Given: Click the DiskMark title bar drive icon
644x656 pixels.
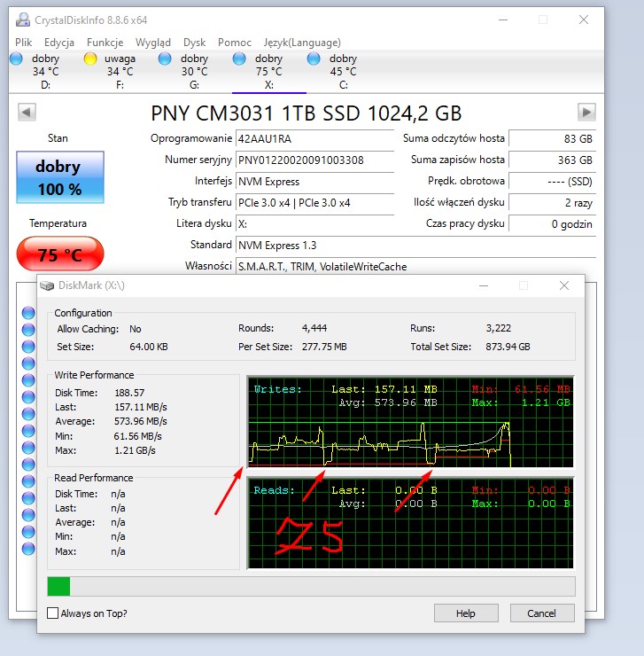Looking at the screenshot, I should [47, 285].
